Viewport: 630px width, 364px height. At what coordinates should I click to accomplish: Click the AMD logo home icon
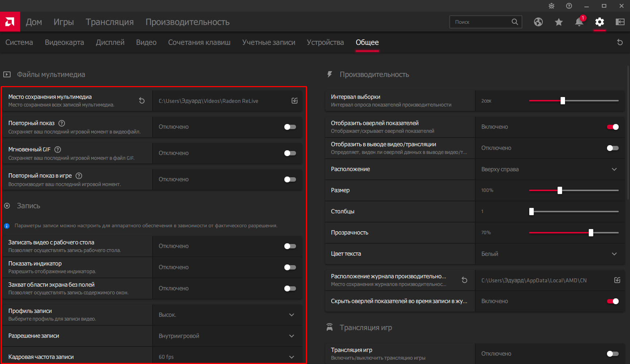(10, 22)
